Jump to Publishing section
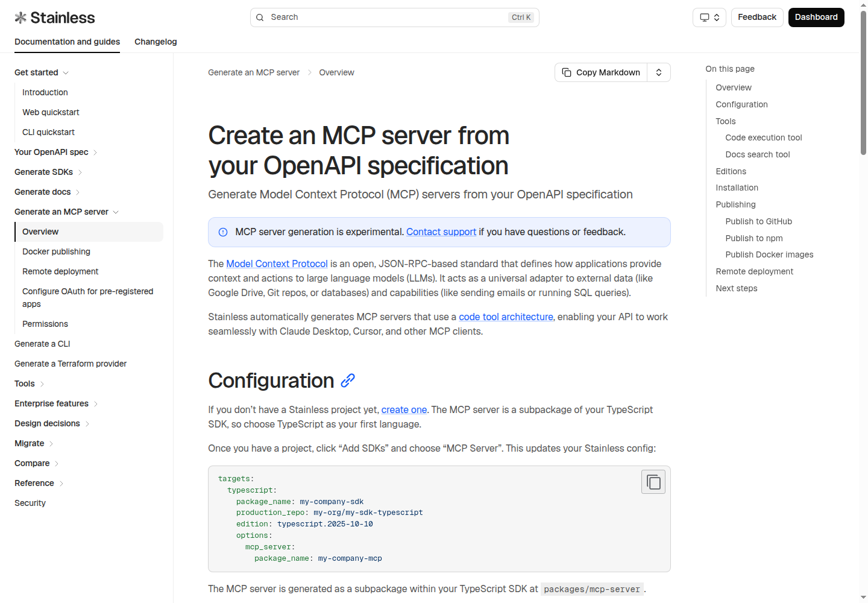868x603 pixels. click(x=735, y=204)
